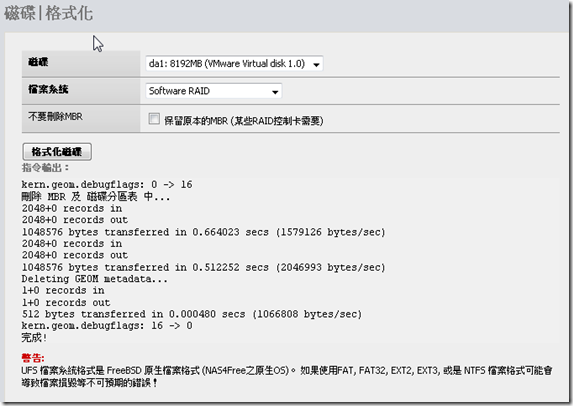Tick the 保留原本的MBR checkbox
The image size is (573, 406).
point(154,119)
